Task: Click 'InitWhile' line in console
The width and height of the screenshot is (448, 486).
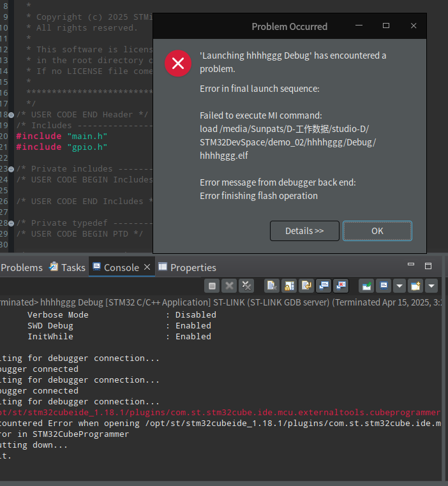Action: (119, 336)
